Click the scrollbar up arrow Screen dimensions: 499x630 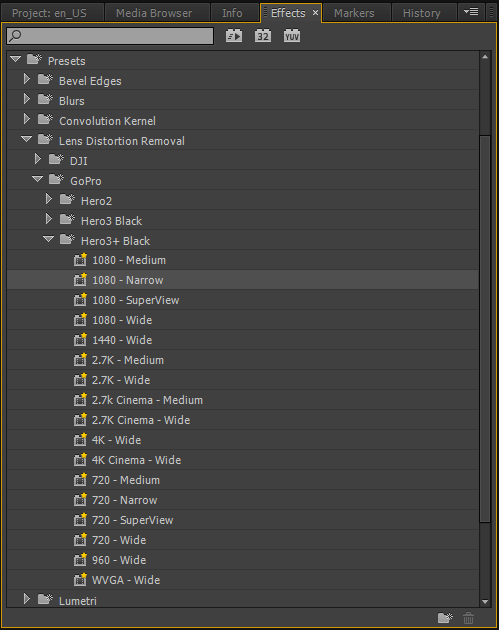[485, 57]
